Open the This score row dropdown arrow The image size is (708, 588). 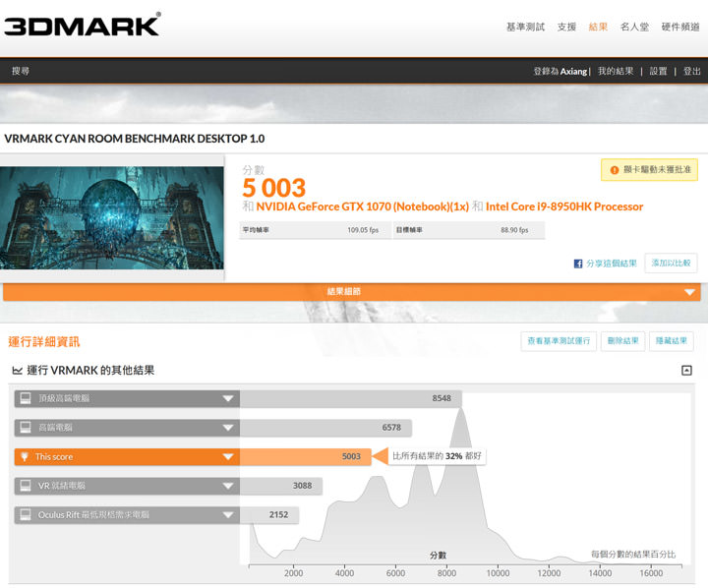pos(228,457)
